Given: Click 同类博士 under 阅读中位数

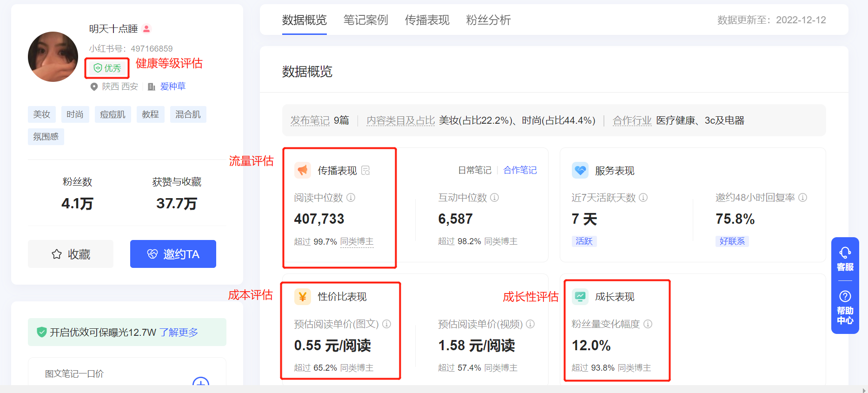Looking at the screenshot, I should point(357,242).
